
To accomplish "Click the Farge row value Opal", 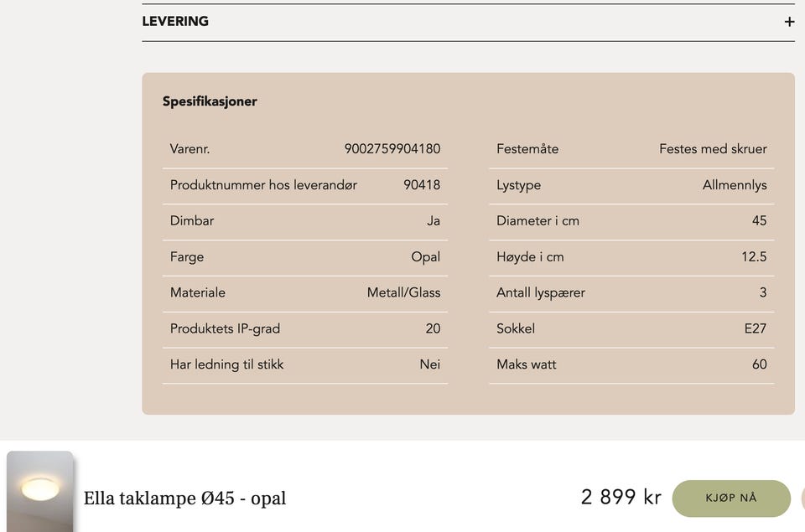I will pyautogui.click(x=426, y=257).
